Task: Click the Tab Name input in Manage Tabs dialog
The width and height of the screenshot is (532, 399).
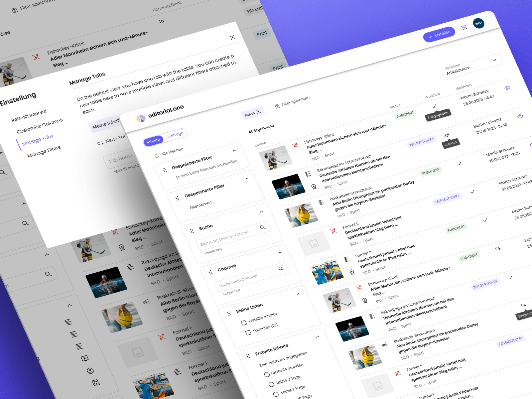Action: [121, 159]
